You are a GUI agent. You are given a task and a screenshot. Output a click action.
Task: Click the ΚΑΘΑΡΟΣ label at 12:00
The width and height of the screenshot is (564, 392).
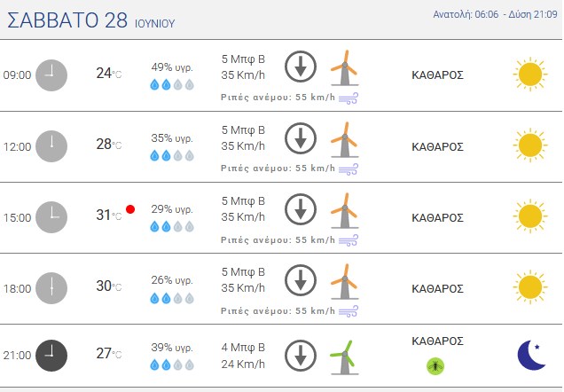437,146
